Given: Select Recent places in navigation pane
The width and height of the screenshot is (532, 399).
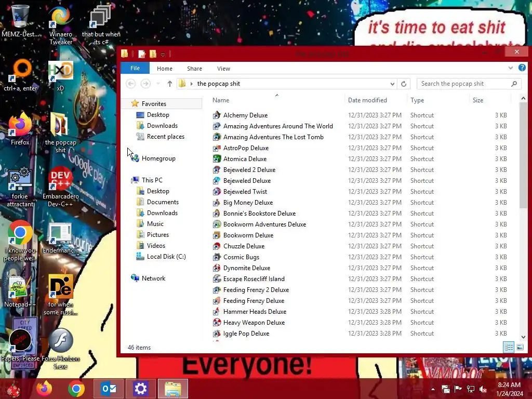Looking at the screenshot, I should pos(166,137).
